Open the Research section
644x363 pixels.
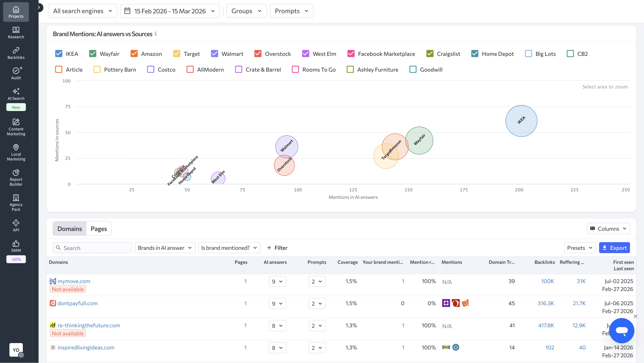(16, 33)
